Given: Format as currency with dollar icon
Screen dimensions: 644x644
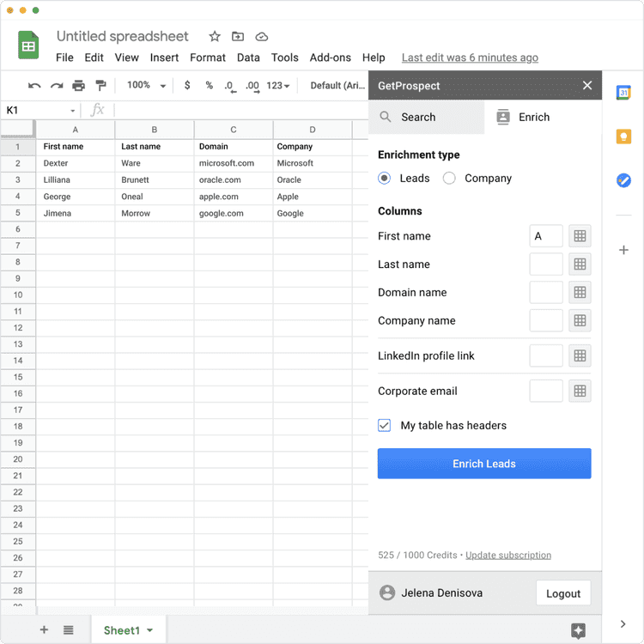Looking at the screenshot, I should [187, 85].
